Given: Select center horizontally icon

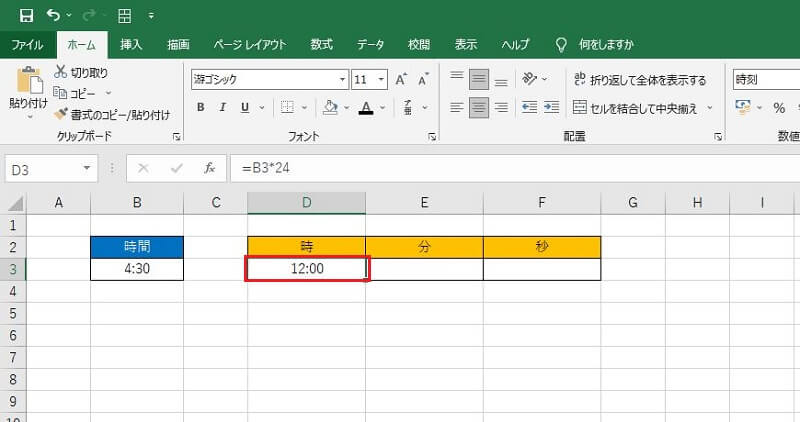Looking at the screenshot, I should [479, 107].
